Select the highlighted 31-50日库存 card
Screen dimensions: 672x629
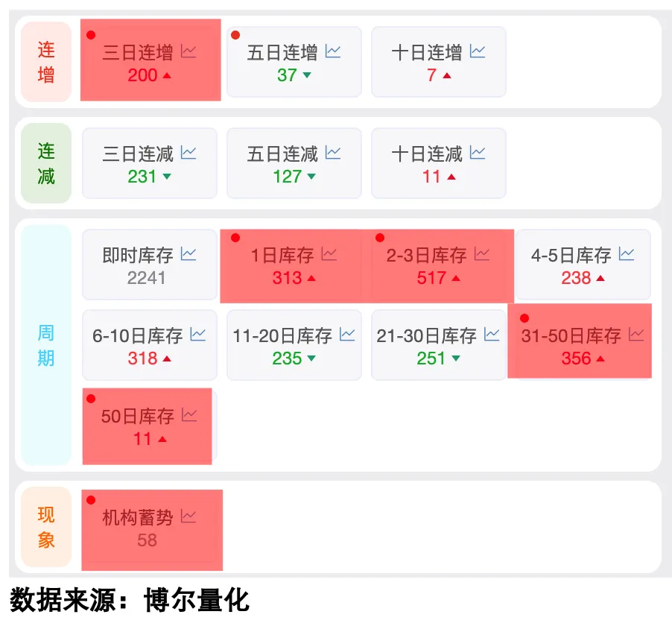point(580,341)
